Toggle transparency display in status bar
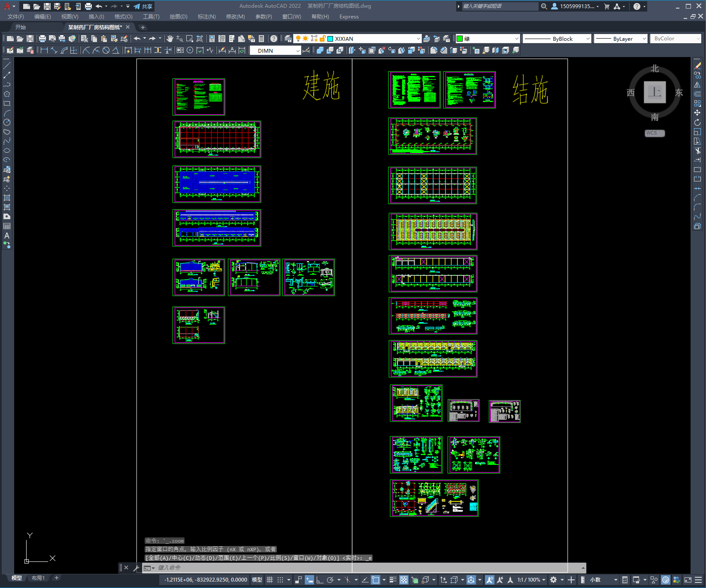The width and height of the screenshot is (706, 588). pyautogui.click(x=404, y=580)
